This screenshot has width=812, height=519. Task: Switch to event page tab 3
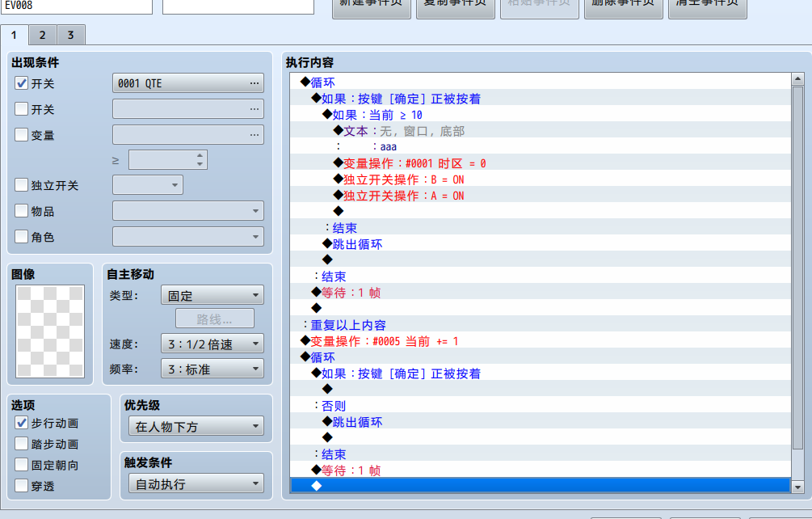tap(71, 36)
